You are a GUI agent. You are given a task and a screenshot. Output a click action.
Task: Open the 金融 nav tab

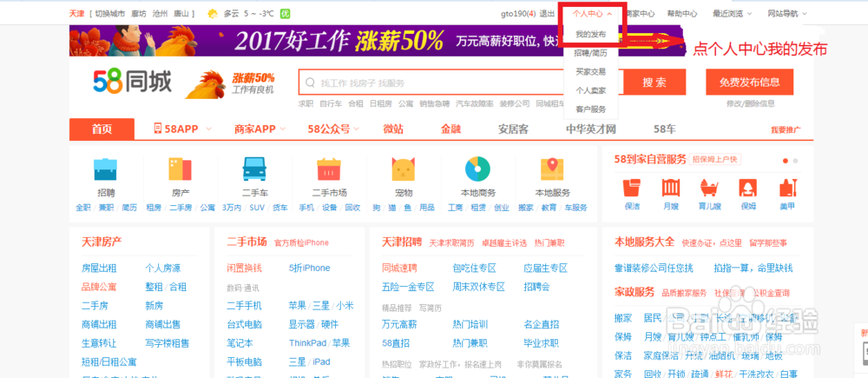[x=450, y=129]
